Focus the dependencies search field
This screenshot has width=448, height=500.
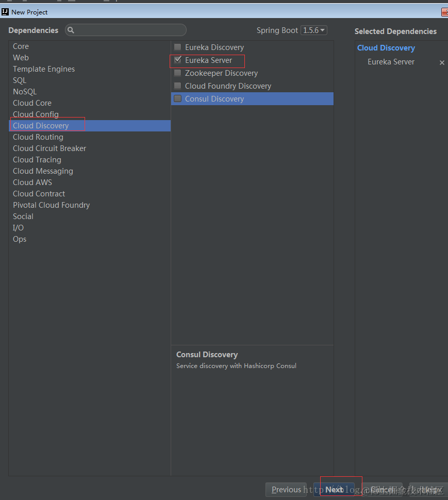126,30
